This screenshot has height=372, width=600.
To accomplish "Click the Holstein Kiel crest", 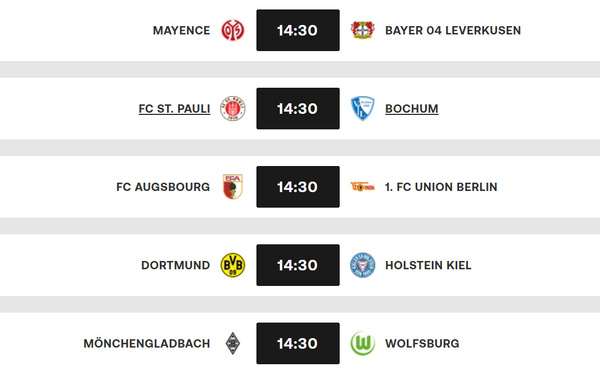I will pos(363,265).
